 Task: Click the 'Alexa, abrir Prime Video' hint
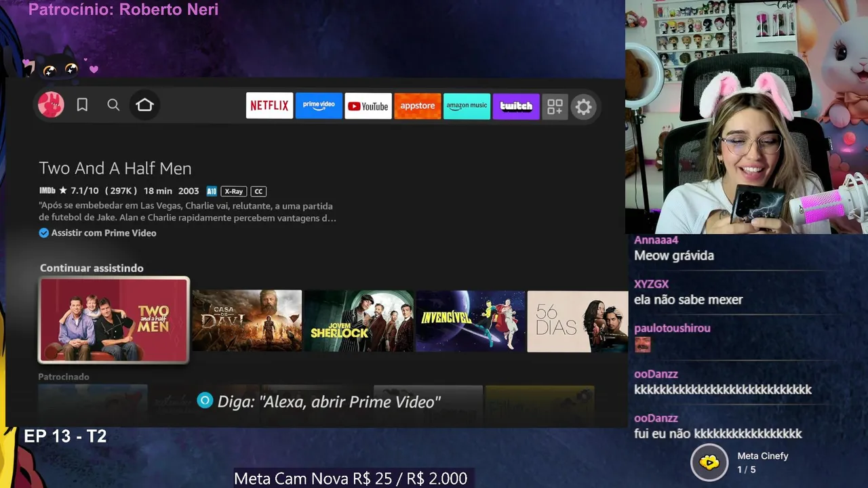(x=329, y=402)
